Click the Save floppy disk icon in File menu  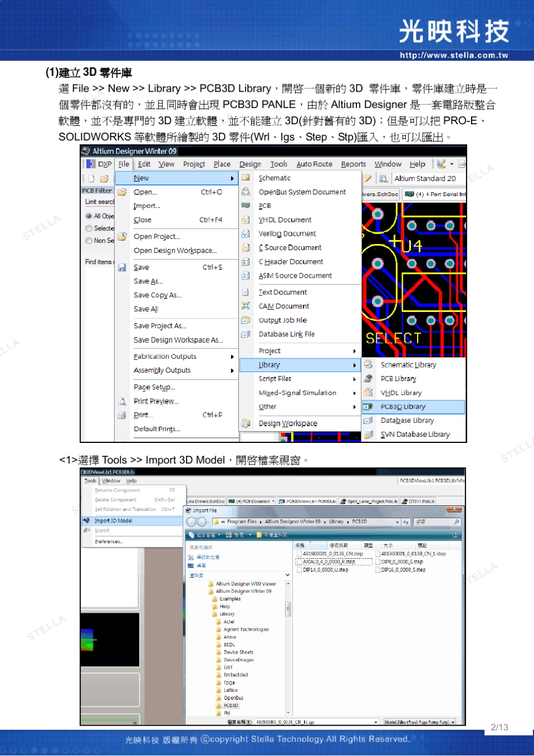122,268
